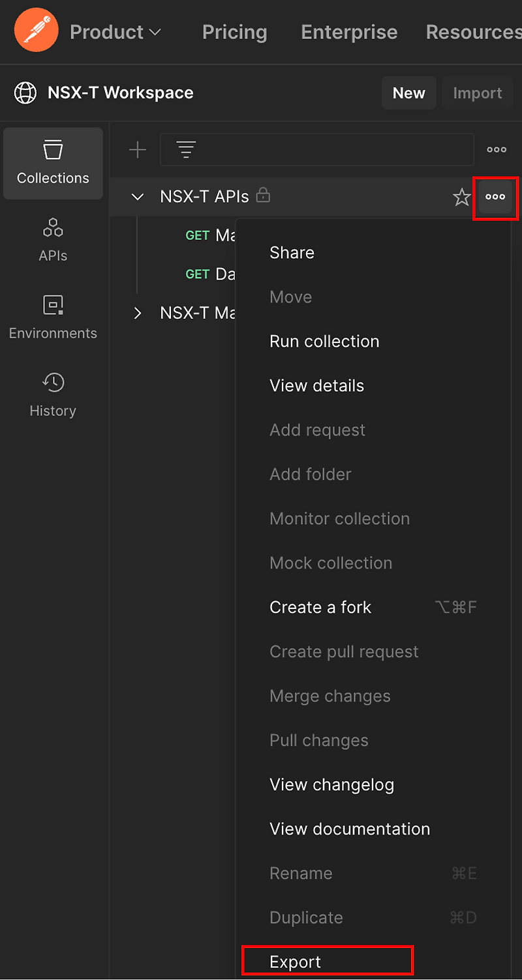Image resolution: width=522 pixels, height=980 pixels.
Task: Click the plus icon to create a collection
Action: 138,149
